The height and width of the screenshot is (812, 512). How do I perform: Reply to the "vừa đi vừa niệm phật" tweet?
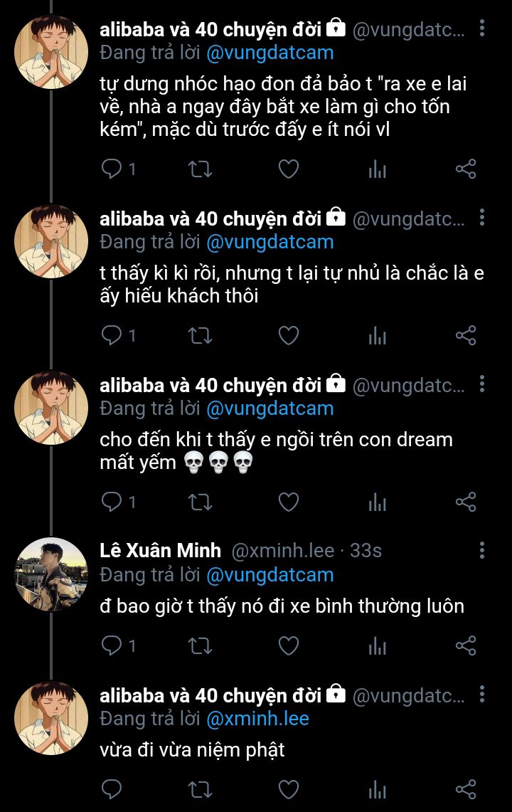112,789
